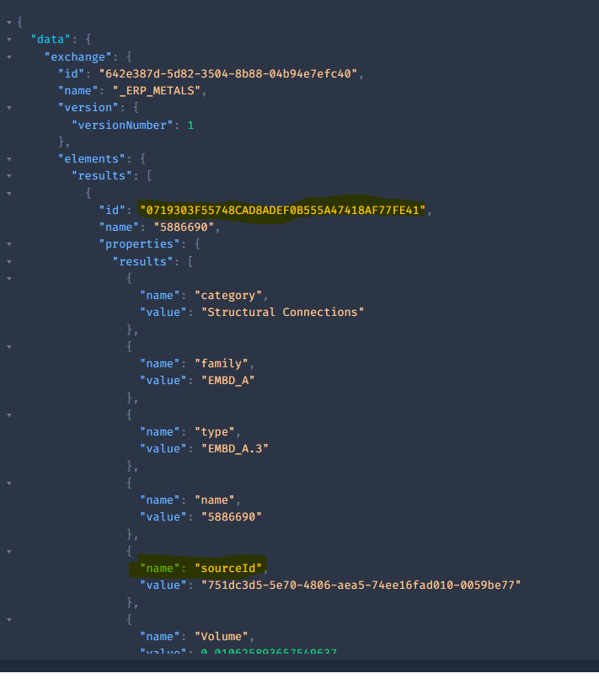Collapse the "data" node arrow
Screen dimensions: 599x700
click(9, 40)
